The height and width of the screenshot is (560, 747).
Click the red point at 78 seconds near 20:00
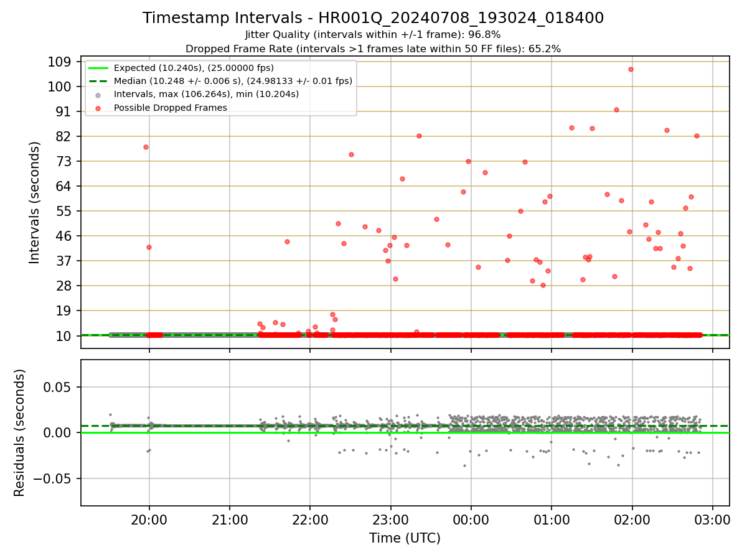[x=146, y=147]
